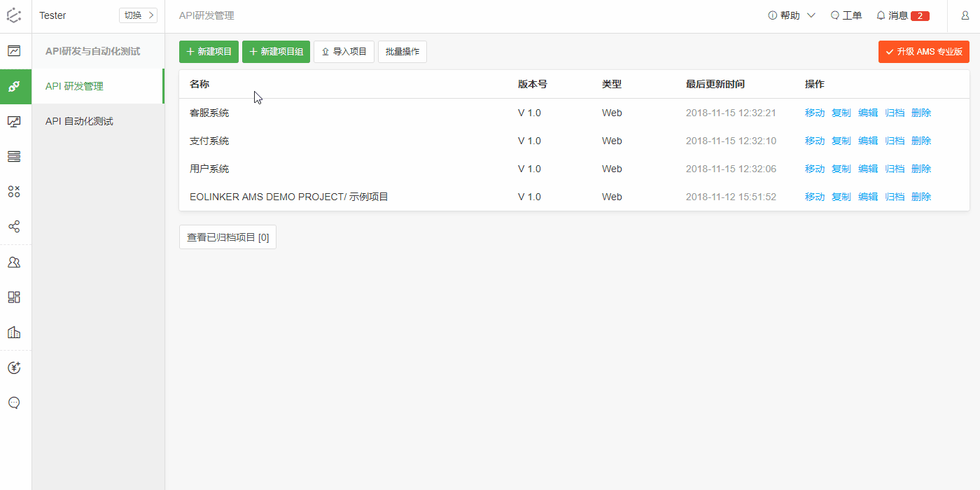The width and height of the screenshot is (980, 490).
Task: Select the green API link icon
Action: (x=14, y=86)
